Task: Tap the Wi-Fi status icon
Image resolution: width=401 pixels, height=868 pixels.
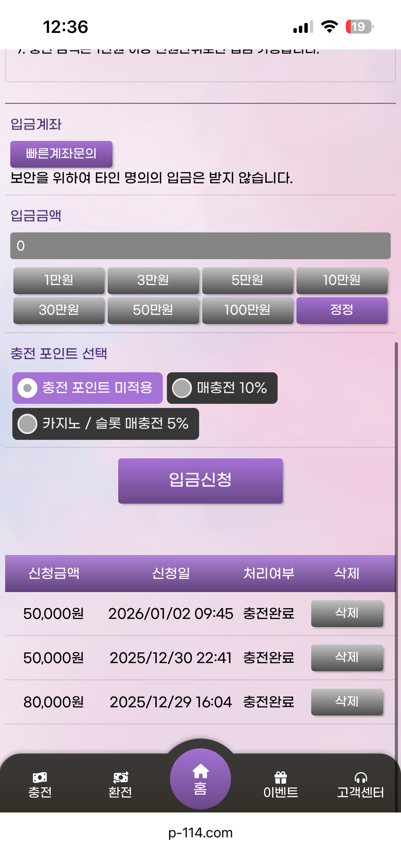Action: (x=329, y=27)
